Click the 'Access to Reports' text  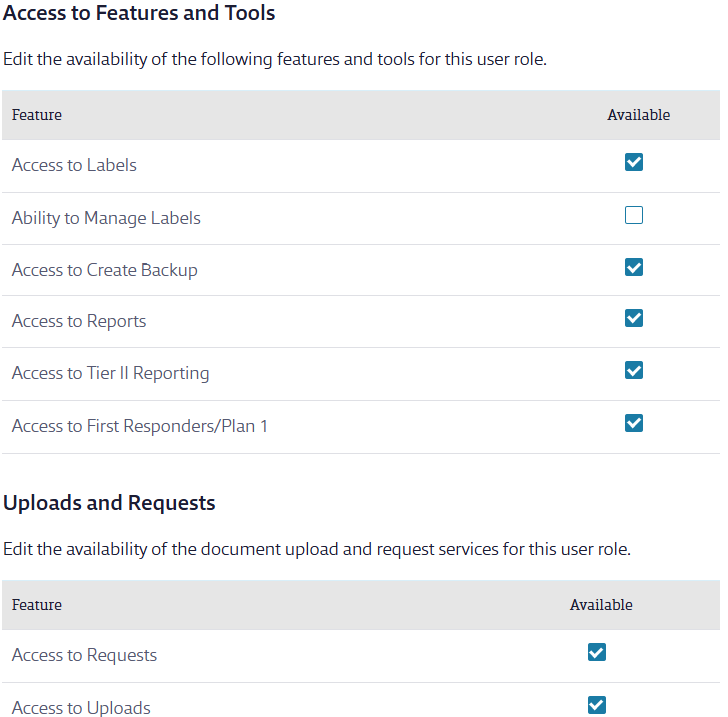[x=79, y=321]
